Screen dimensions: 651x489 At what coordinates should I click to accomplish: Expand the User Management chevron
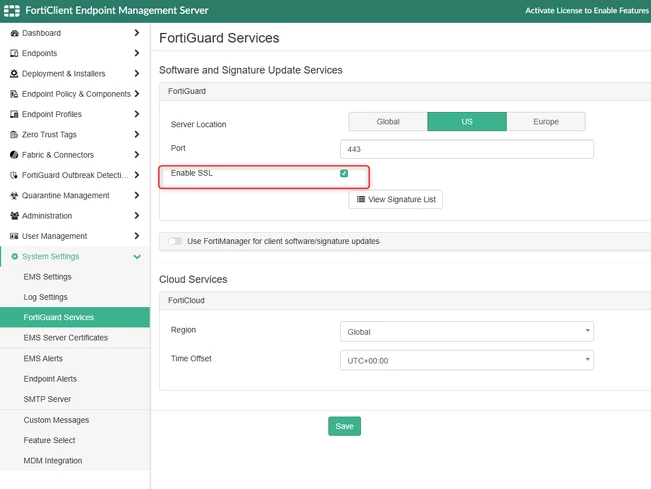coord(137,236)
